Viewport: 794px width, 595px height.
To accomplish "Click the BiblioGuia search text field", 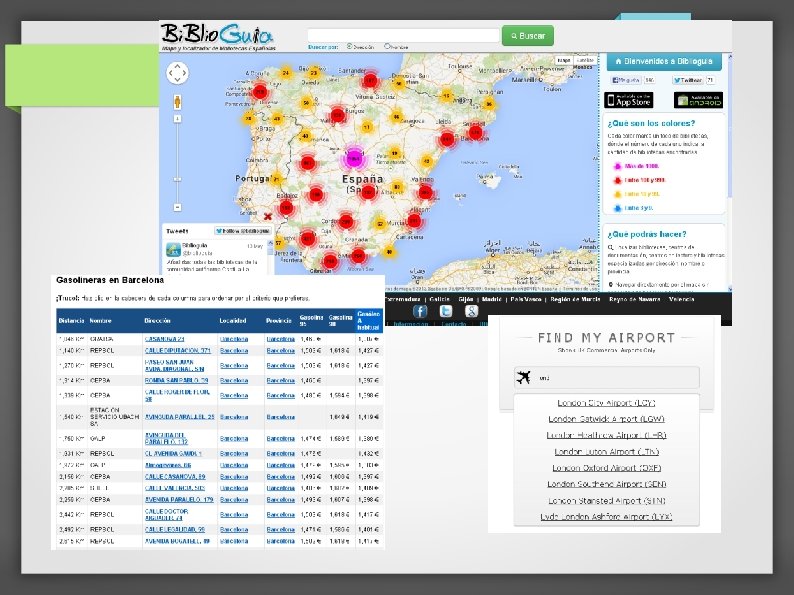I will (404, 35).
